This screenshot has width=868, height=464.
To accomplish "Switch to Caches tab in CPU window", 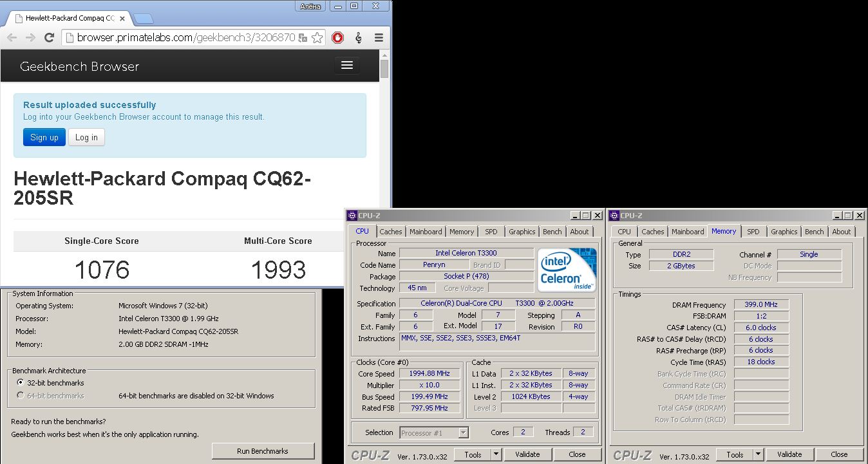I will click(x=390, y=232).
